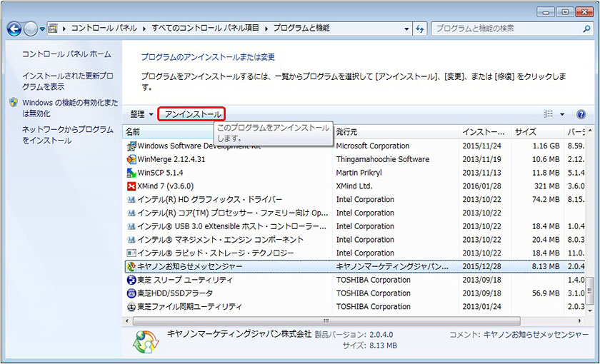The width and height of the screenshot is (600, 364).
Task: Open コントロール パネル ホーム link
Action: pos(66,54)
